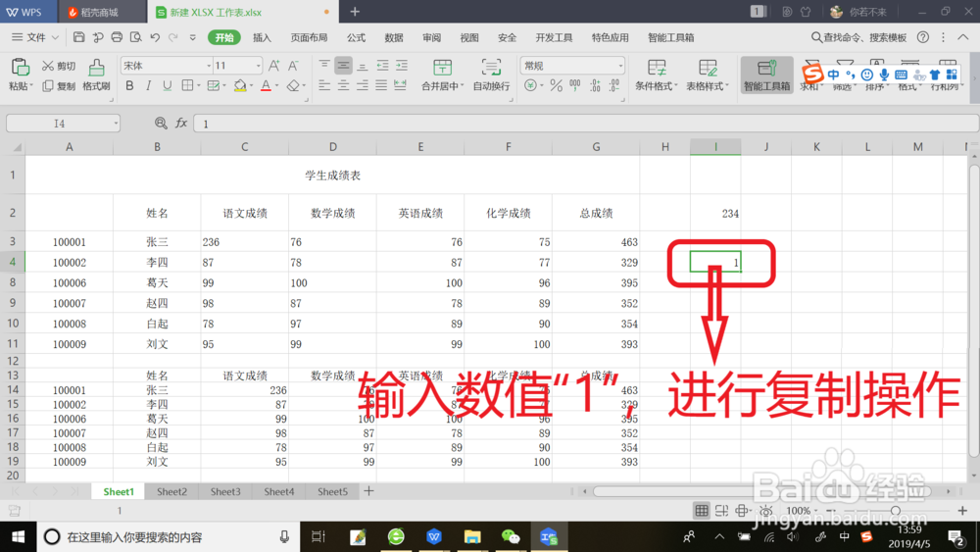
Task: Copy selection using 复制
Action: (x=59, y=85)
